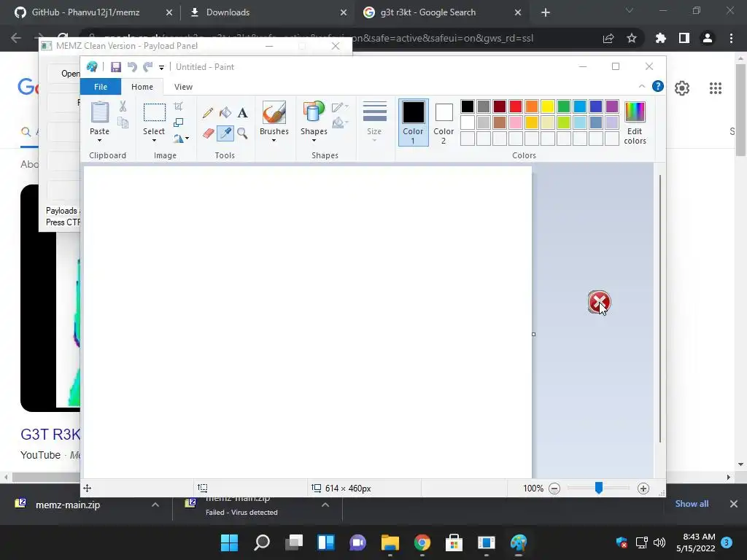This screenshot has width=747, height=560.
Task: Open Chrome extensions puzzle icon
Action: (660, 38)
